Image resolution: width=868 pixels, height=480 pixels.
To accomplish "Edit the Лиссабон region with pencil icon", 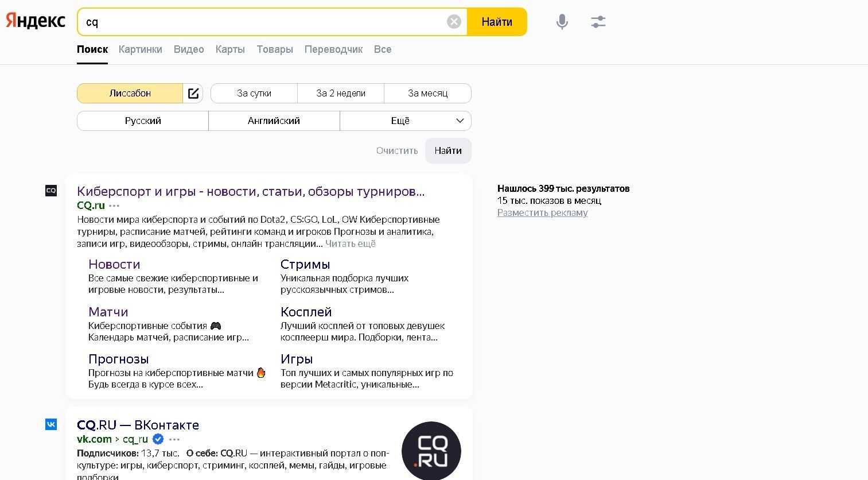I will click(193, 93).
